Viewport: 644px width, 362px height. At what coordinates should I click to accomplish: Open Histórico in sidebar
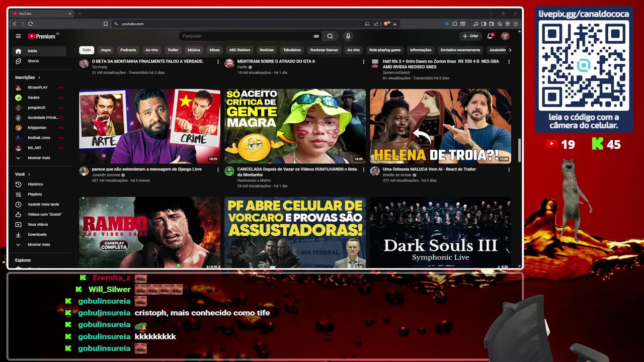39,185
